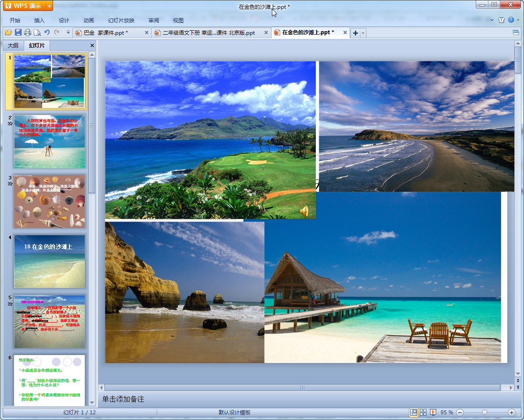Select slide 1 thumbnail with four beach photos

[50, 81]
